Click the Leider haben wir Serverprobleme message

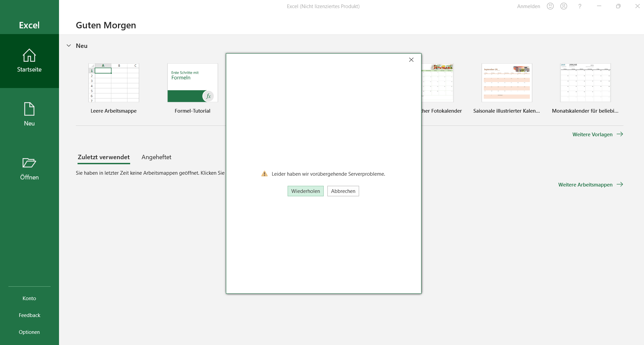(328, 174)
